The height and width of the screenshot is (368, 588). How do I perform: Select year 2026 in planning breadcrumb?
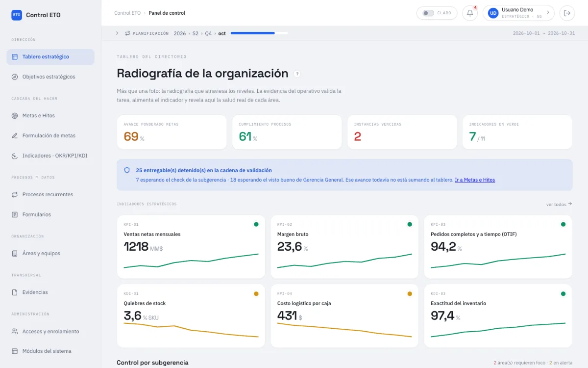click(x=180, y=33)
